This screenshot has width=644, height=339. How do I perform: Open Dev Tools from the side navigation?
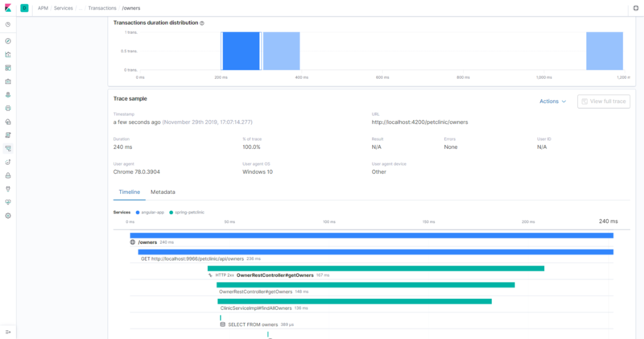tap(8, 189)
